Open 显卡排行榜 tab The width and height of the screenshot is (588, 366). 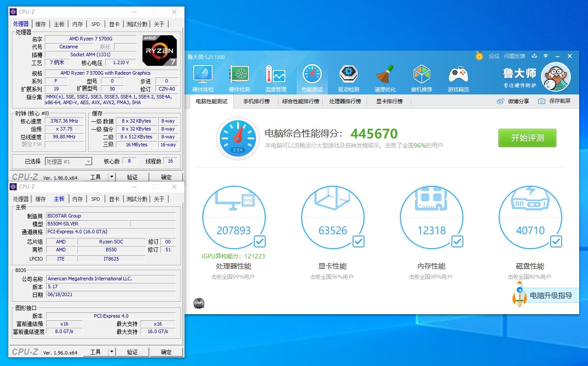click(x=390, y=101)
